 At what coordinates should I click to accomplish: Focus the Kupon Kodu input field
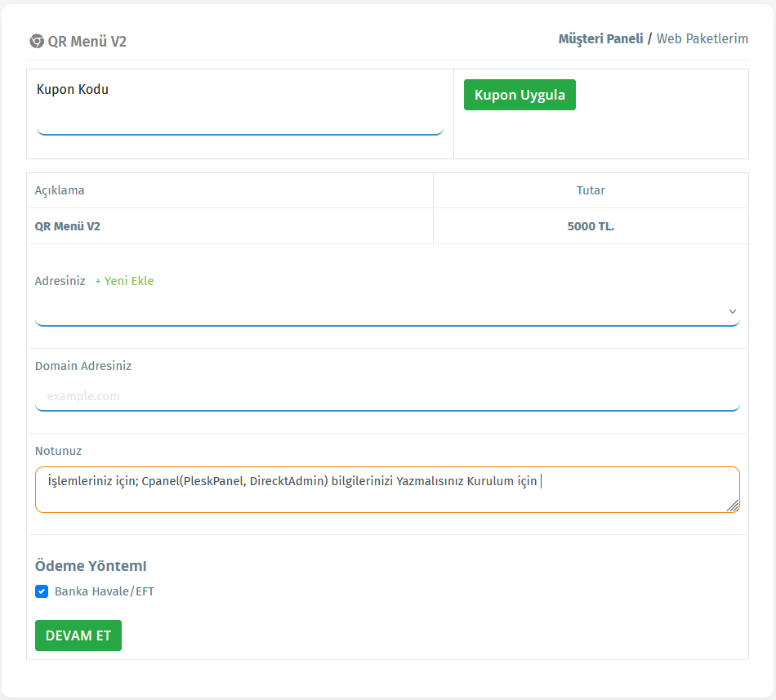point(239,122)
